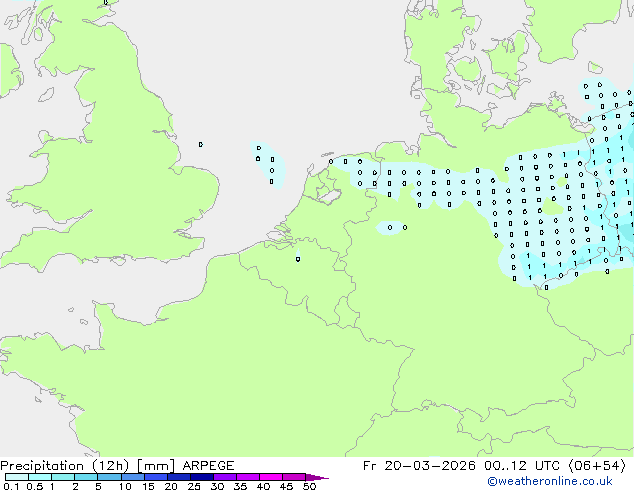The image size is (634, 490).
Task: Pick the 5–10 mm blue legend box
Action: click(109, 477)
